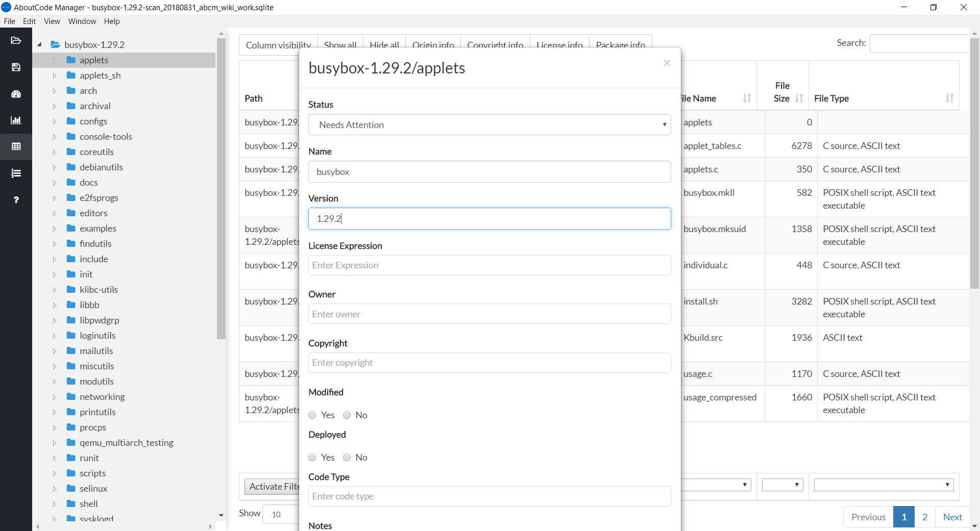Open the component list view icon
The width and height of the screenshot is (980, 531).
click(x=16, y=173)
